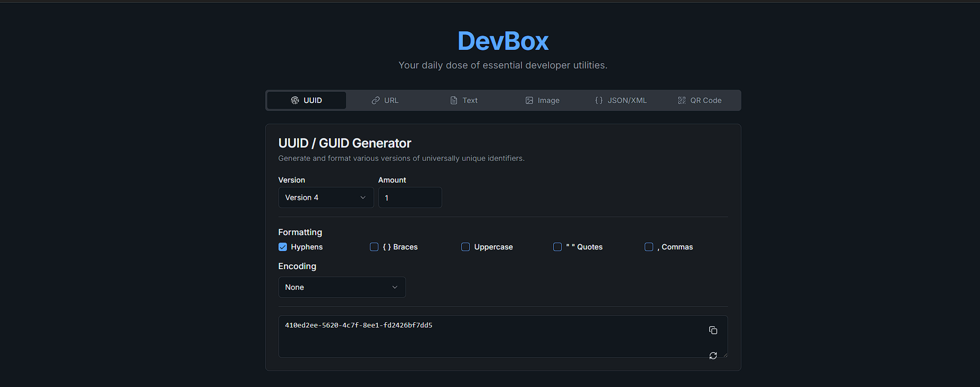Click the document icon on Text tab
The image size is (980, 387).
(454, 100)
